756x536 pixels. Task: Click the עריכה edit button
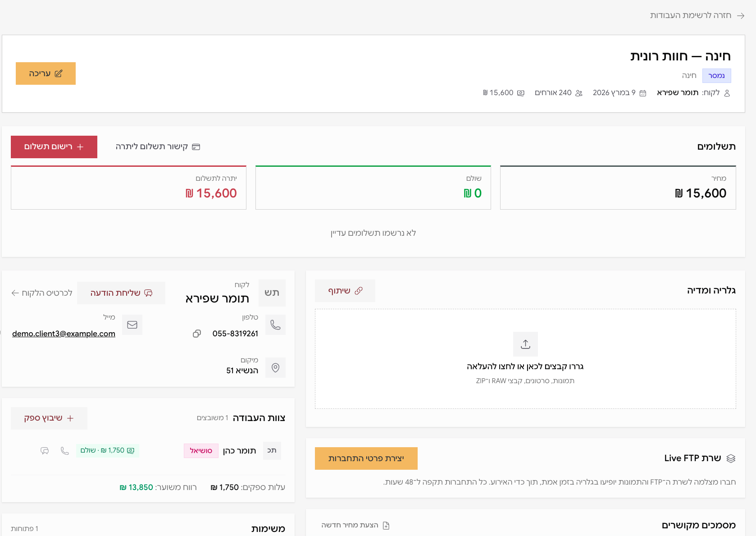click(x=46, y=73)
